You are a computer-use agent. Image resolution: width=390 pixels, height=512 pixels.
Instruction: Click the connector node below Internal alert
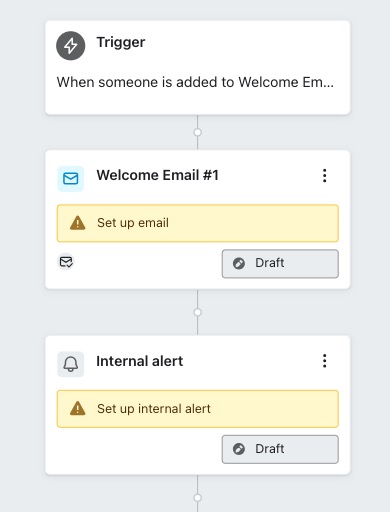coord(198,498)
